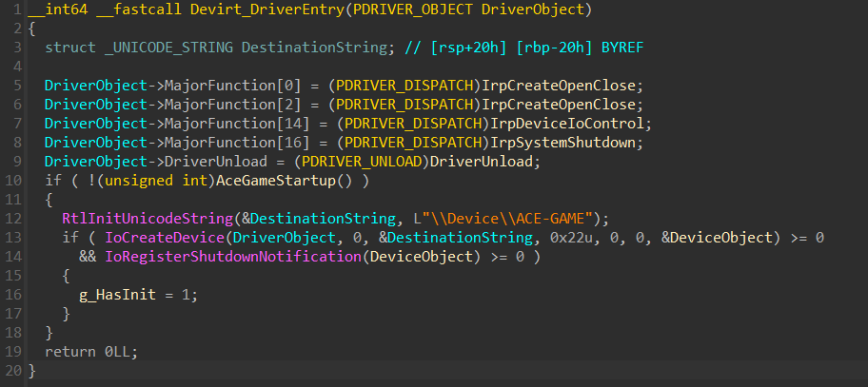Click MajorFunction[16] on line 8
The height and width of the screenshot is (387, 868).
click(x=237, y=143)
